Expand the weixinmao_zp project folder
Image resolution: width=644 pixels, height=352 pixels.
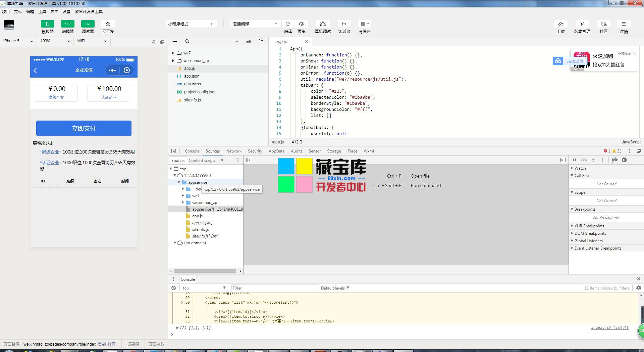click(173, 61)
